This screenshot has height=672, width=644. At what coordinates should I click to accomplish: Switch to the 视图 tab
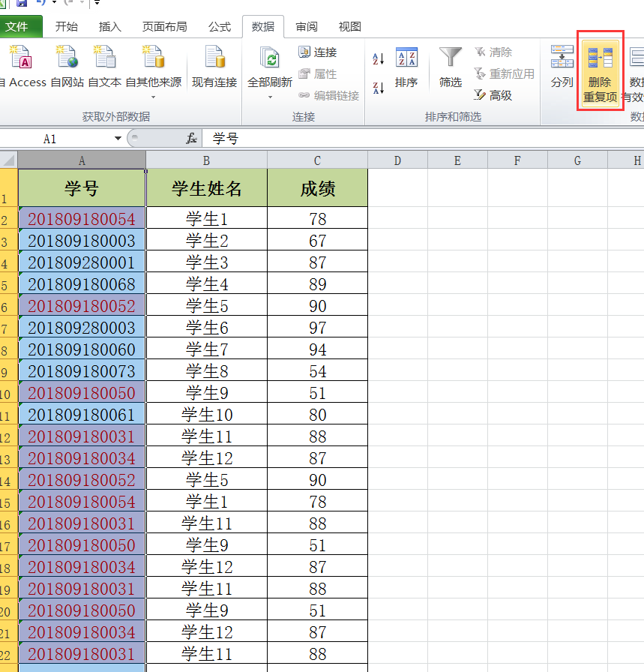coord(349,26)
